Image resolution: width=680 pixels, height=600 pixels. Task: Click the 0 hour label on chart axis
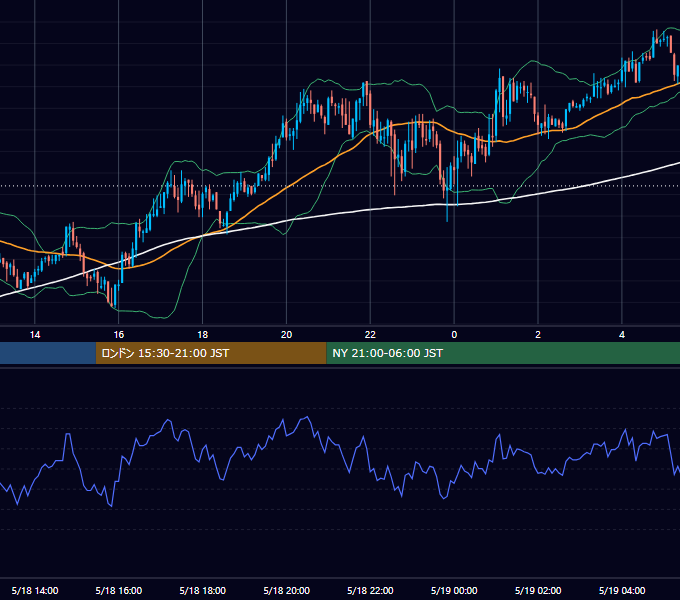pos(454,335)
